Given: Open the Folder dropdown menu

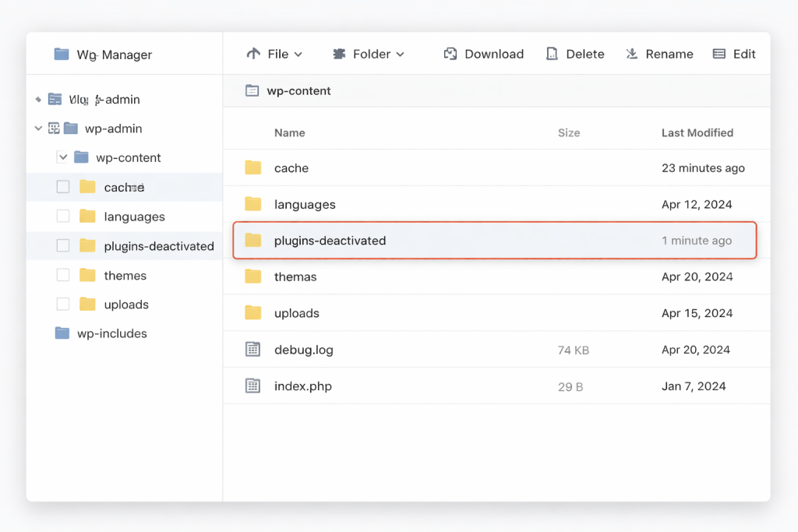Looking at the screenshot, I should pos(369,54).
